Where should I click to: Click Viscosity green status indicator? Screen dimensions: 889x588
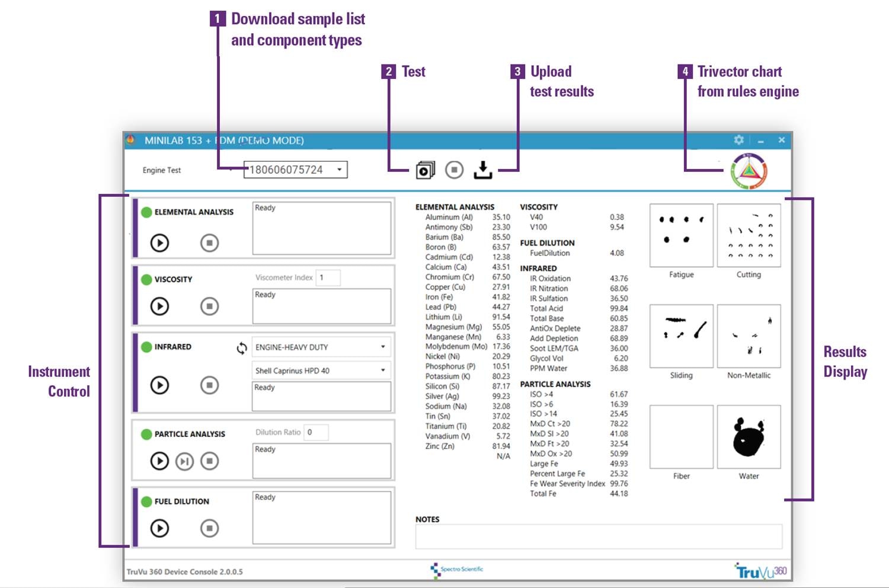146,279
